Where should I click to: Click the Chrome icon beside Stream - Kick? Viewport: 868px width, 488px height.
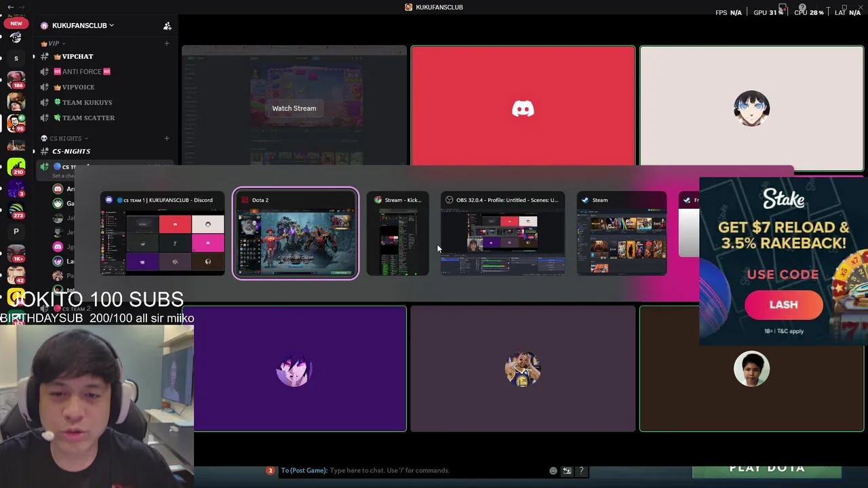378,200
